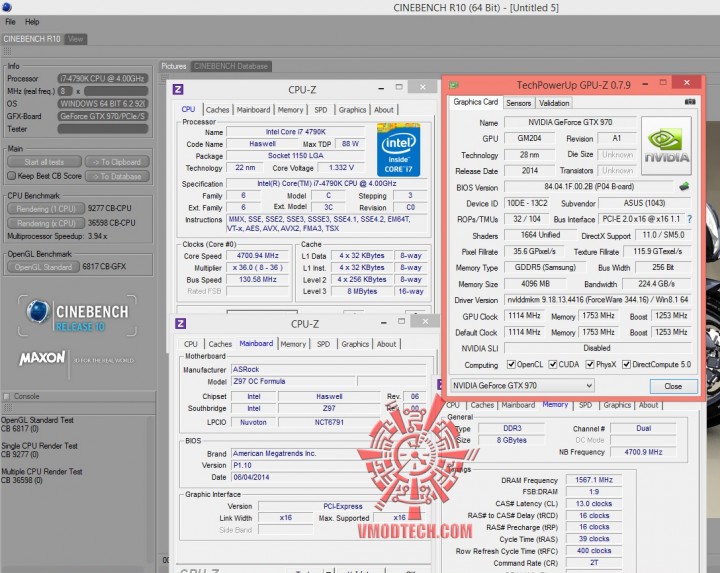Switch to the View tab in CINEBENCH
The height and width of the screenshot is (573, 720).
point(76,39)
